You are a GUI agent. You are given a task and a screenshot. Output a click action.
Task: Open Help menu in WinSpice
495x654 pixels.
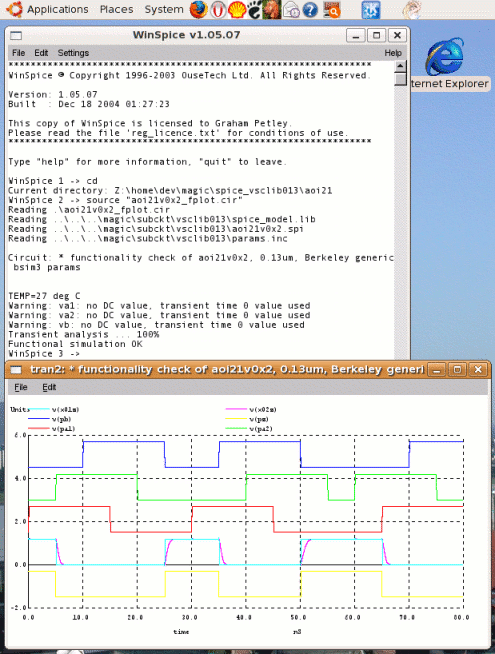point(393,53)
